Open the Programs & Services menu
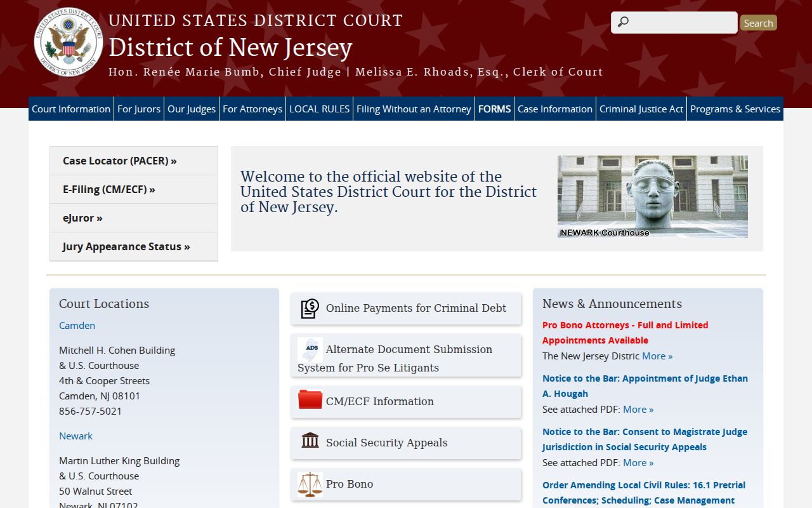Viewport: 812px width, 508px height. click(735, 109)
